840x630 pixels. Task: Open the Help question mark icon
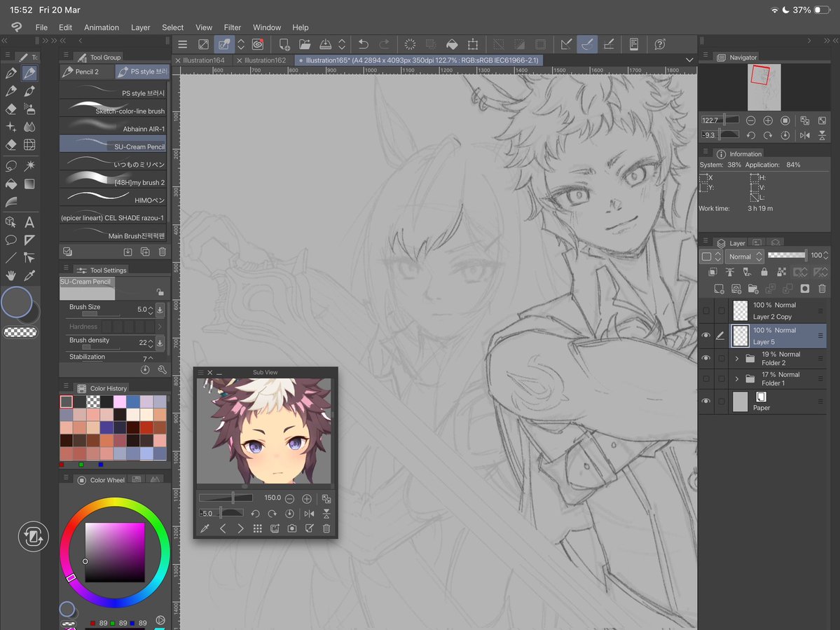click(660, 44)
